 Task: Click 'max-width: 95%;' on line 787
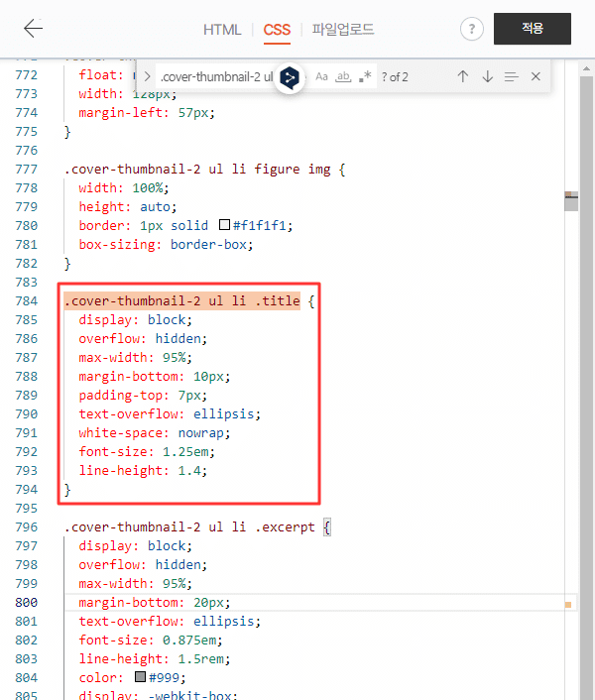pyautogui.click(x=135, y=357)
